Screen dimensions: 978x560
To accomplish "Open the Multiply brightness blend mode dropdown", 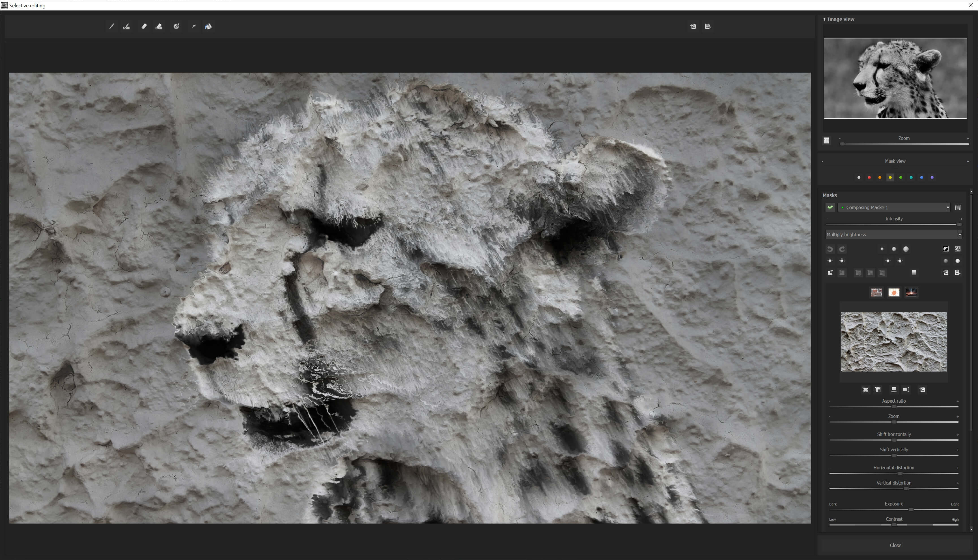I will tap(960, 234).
